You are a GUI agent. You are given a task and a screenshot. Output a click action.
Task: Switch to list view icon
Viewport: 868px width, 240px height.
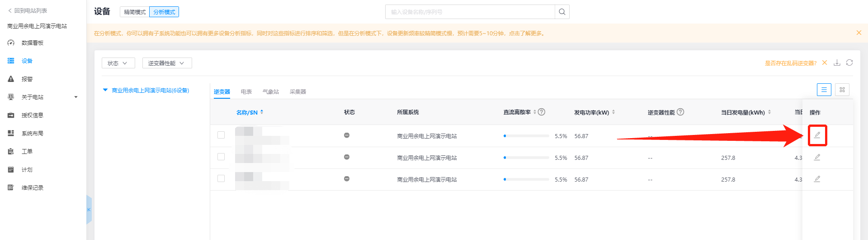824,90
